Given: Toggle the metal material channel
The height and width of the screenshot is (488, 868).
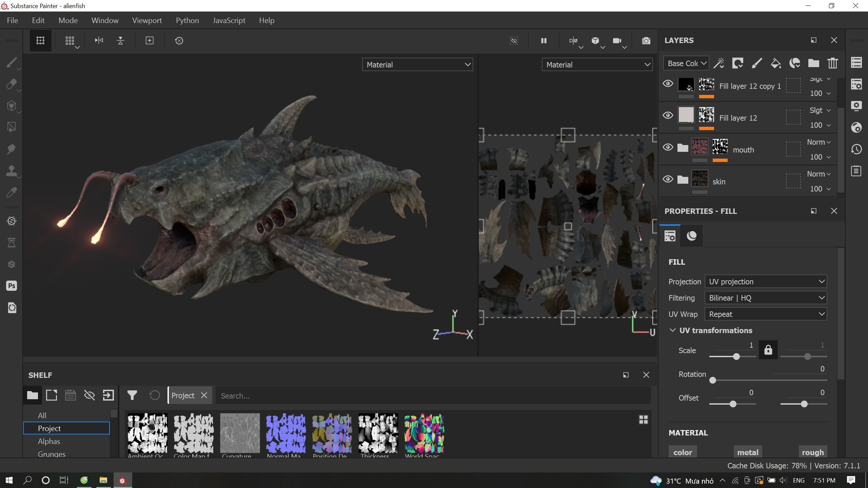Looking at the screenshot, I should tap(748, 452).
